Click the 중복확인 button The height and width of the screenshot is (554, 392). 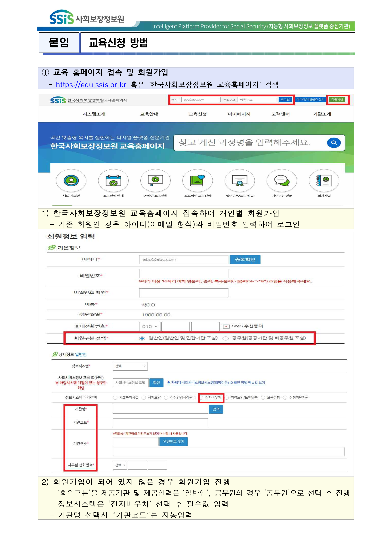coord(245,260)
